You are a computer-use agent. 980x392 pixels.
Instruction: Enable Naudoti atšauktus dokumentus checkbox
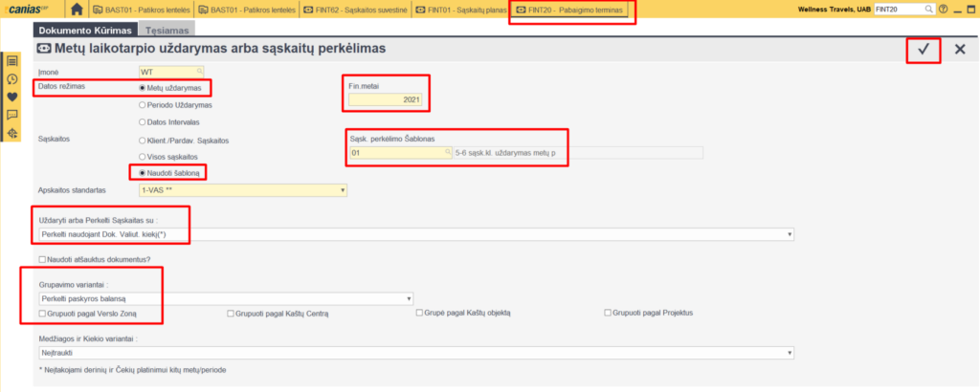(x=42, y=259)
